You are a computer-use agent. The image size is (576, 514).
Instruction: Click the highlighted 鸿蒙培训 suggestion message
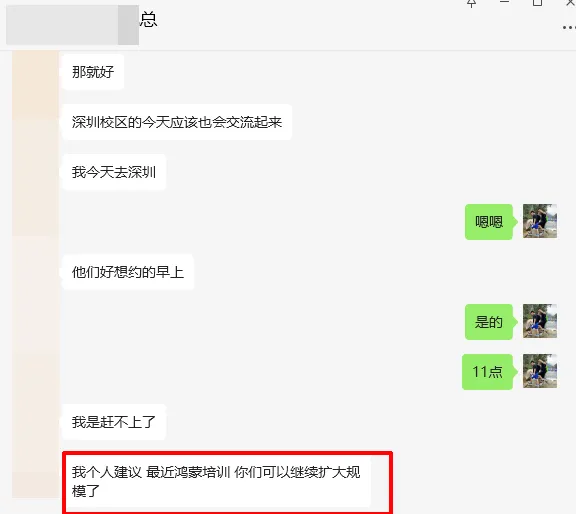point(216,481)
